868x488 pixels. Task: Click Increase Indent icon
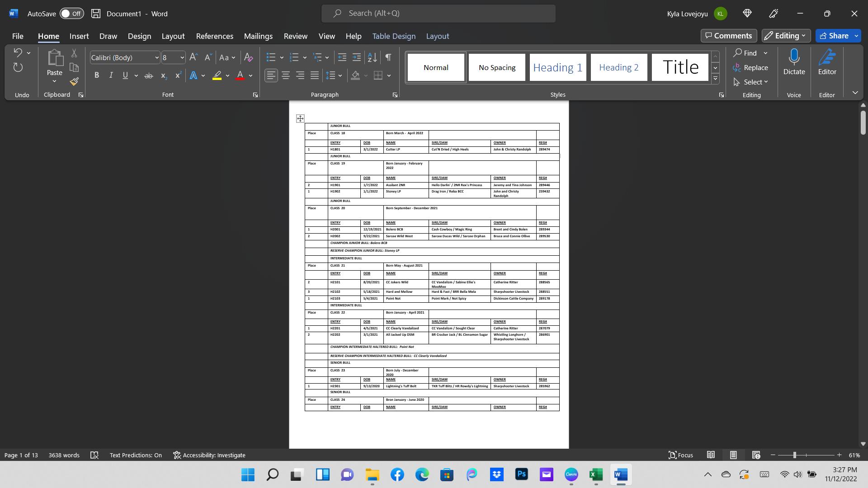tap(357, 57)
